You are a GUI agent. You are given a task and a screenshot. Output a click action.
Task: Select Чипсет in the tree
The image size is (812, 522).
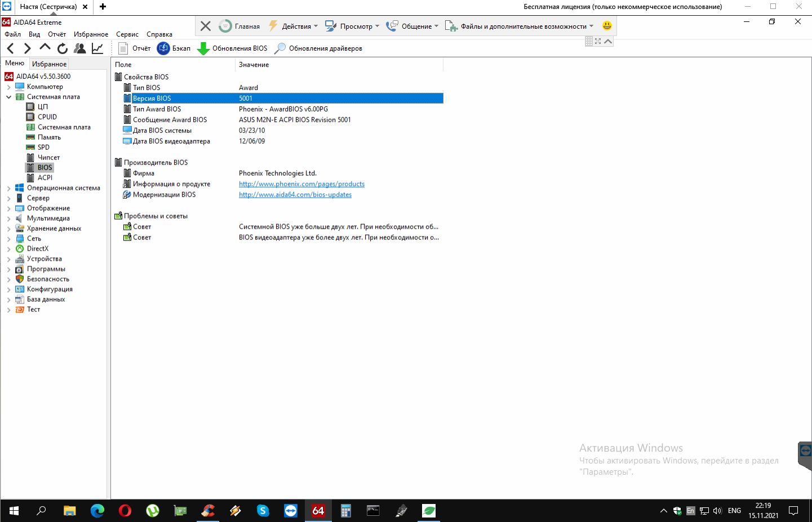pos(48,158)
